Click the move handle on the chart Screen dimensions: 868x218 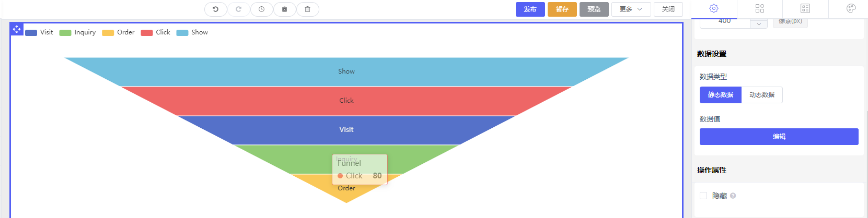click(17, 29)
